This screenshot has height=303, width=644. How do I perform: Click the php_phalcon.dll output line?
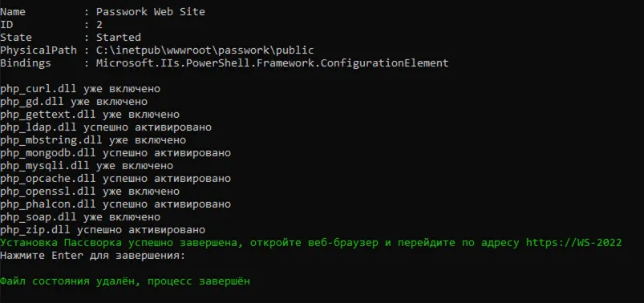pyautogui.click(x=115, y=204)
